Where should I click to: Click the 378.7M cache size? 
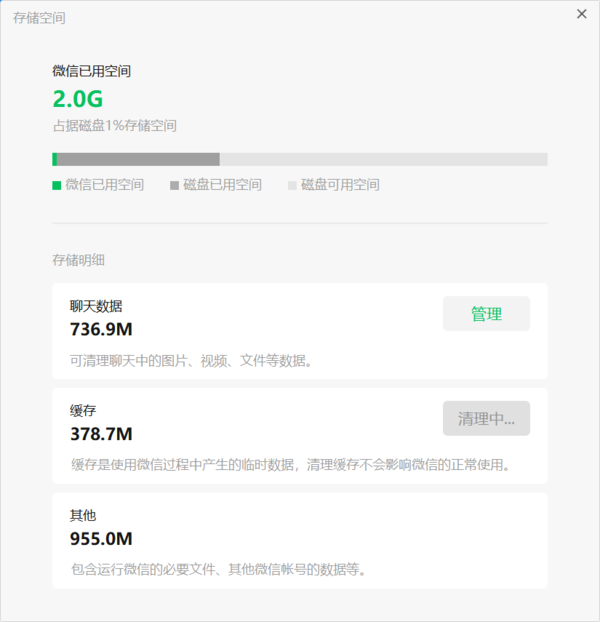[101, 434]
